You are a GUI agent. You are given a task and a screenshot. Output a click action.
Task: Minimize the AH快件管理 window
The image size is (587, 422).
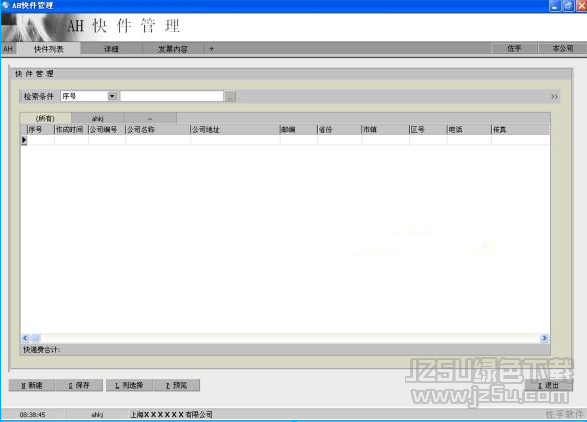[555, 6]
